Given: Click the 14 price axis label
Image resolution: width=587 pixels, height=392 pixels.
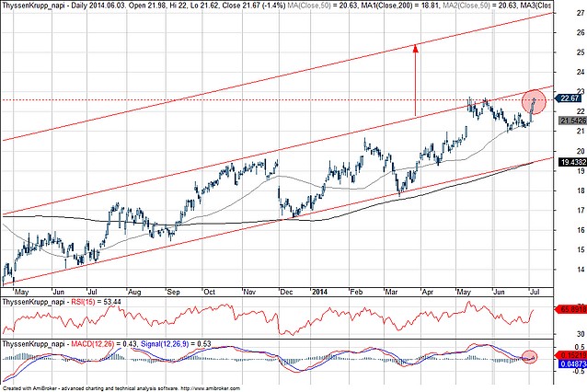Looking at the screenshot, I should click(581, 270).
